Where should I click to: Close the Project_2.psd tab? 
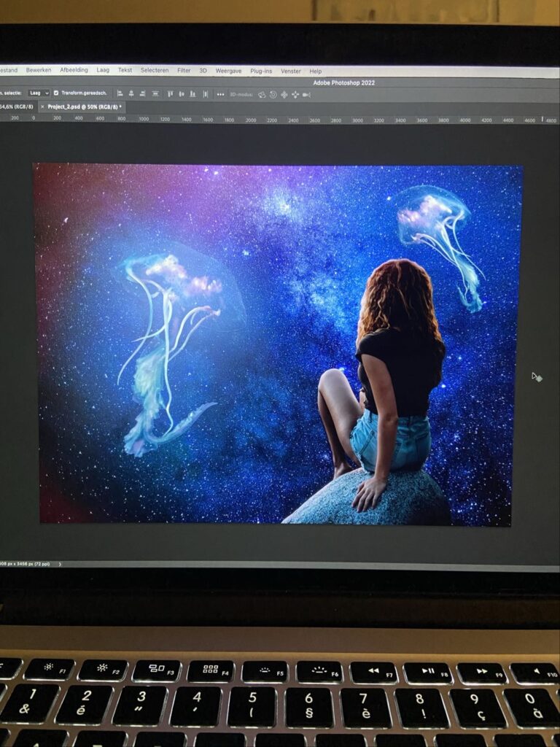(42, 107)
